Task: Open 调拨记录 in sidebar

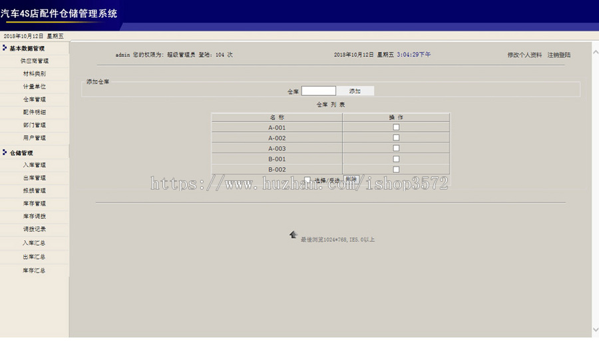Action: coord(35,229)
